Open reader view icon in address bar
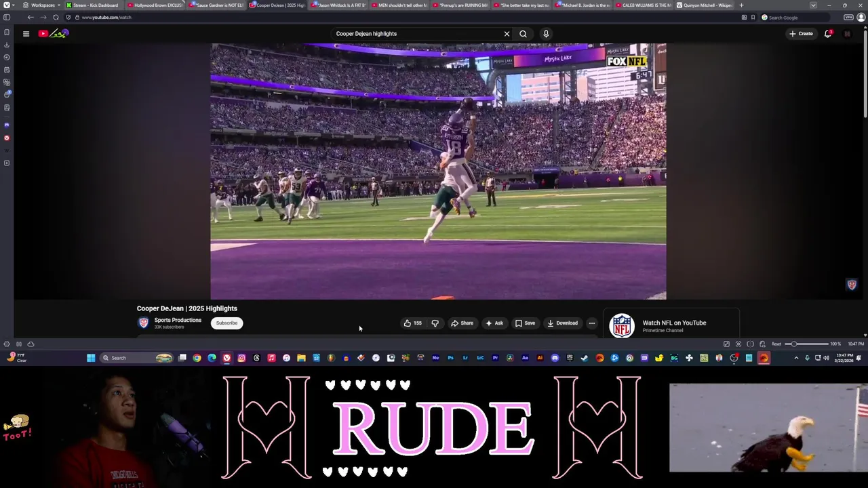The width and height of the screenshot is (868, 488). [744, 17]
